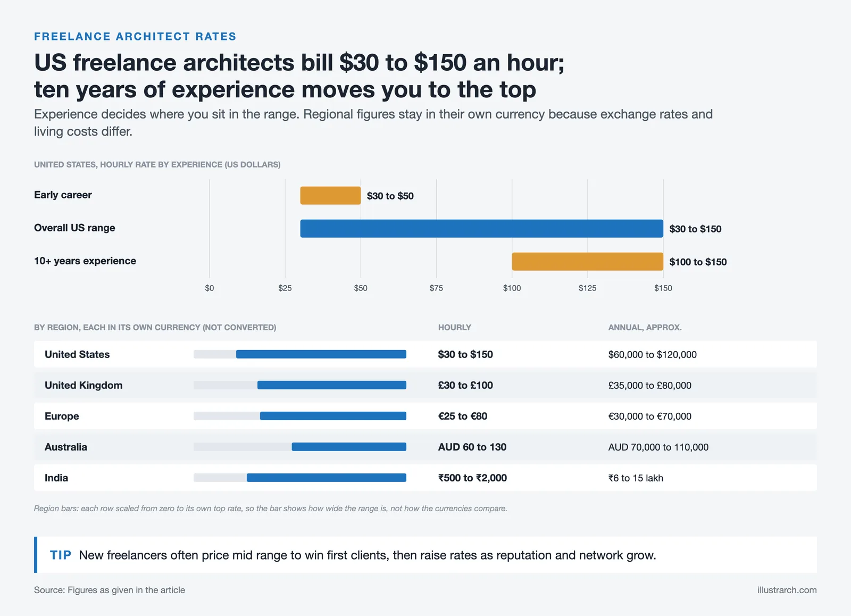The image size is (851, 616).
Task: Click '£35,000 to £80,000' annual value
Action: [x=650, y=385]
